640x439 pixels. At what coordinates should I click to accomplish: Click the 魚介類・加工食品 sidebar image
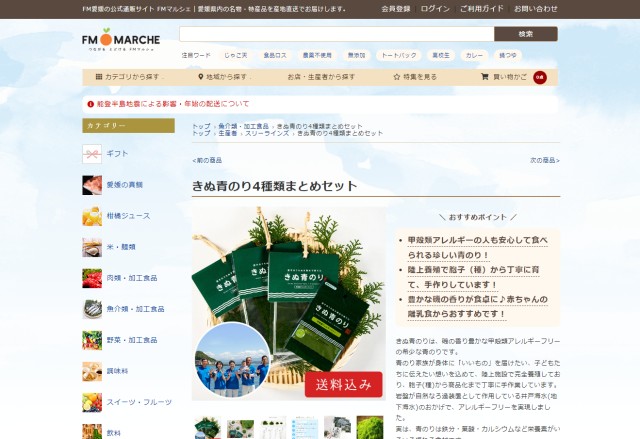(92, 309)
